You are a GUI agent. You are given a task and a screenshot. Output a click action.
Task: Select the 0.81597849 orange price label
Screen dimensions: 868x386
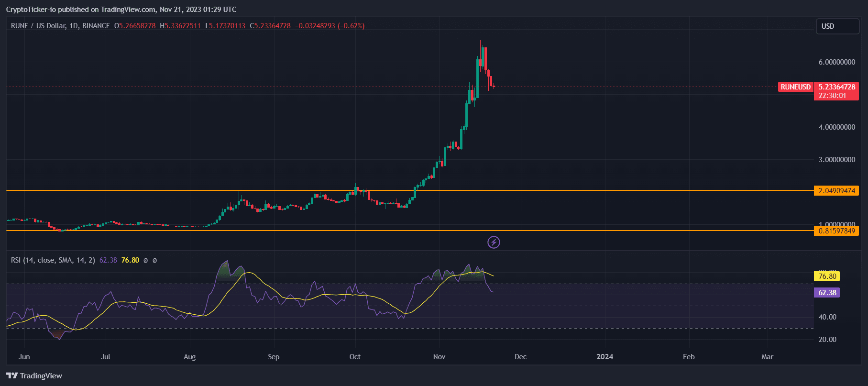click(x=836, y=231)
